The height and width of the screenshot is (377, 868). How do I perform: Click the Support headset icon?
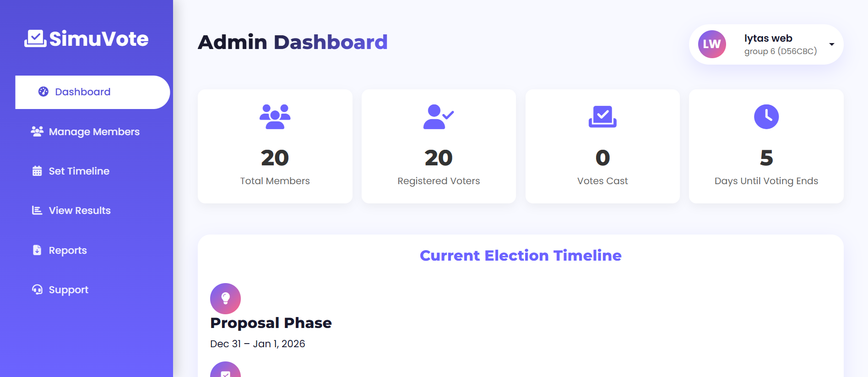pos(36,290)
